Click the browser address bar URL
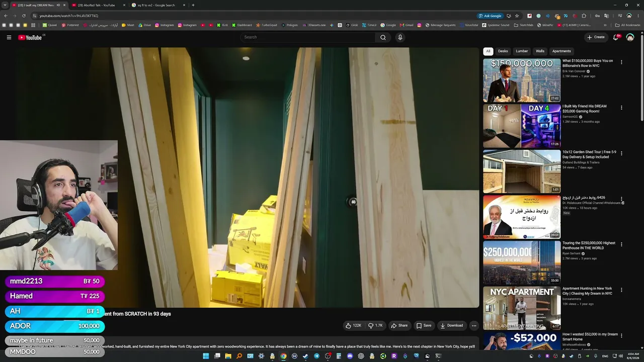Screen dimensions: 644x362 pyautogui.click(x=69, y=16)
